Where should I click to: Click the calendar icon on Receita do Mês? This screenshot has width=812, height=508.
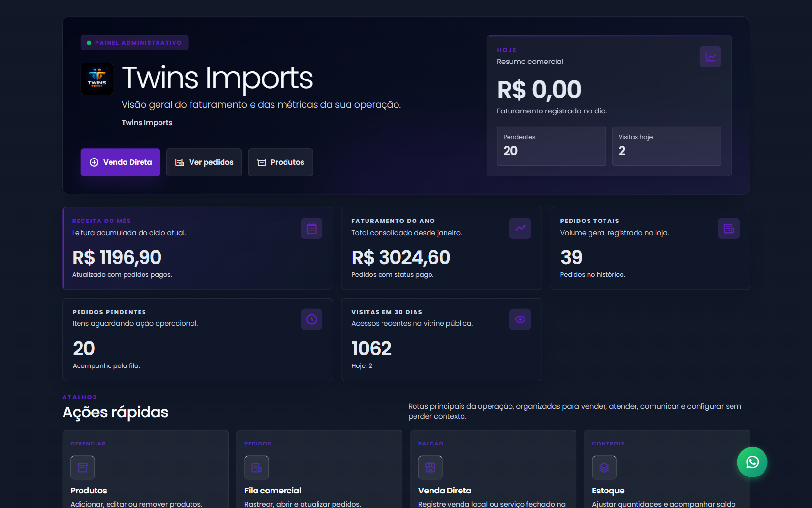click(x=312, y=228)
